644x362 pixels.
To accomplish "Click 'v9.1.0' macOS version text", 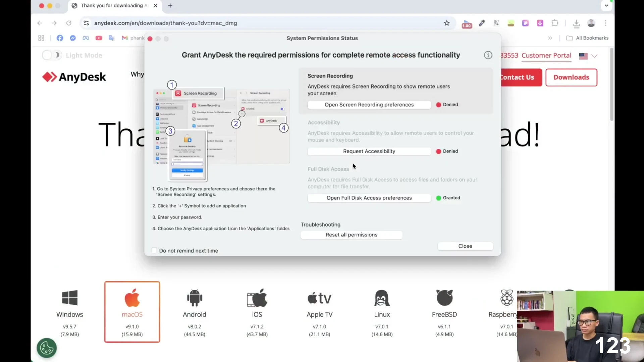I will point(132,326).
